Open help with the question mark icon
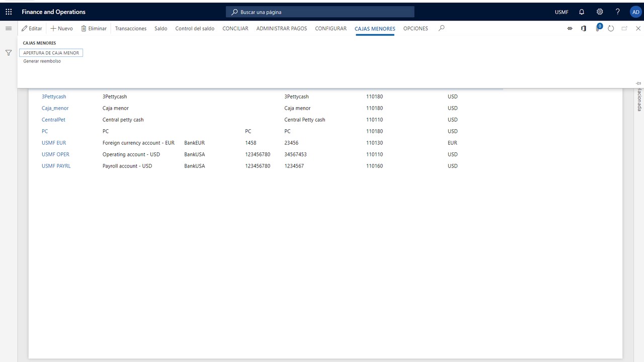 coord(618,12)
